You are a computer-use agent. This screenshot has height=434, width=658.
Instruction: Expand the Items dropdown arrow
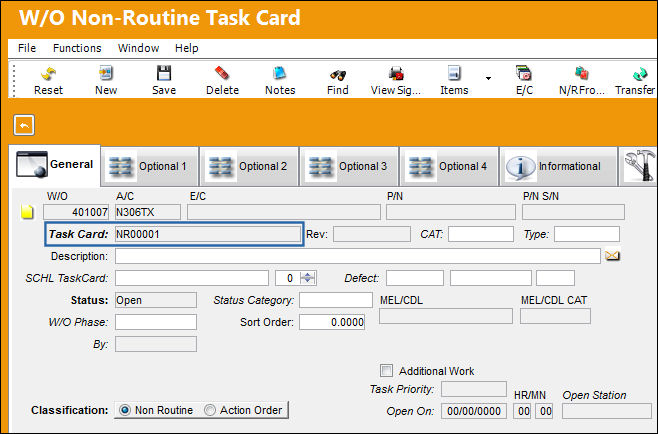(488, 78)
